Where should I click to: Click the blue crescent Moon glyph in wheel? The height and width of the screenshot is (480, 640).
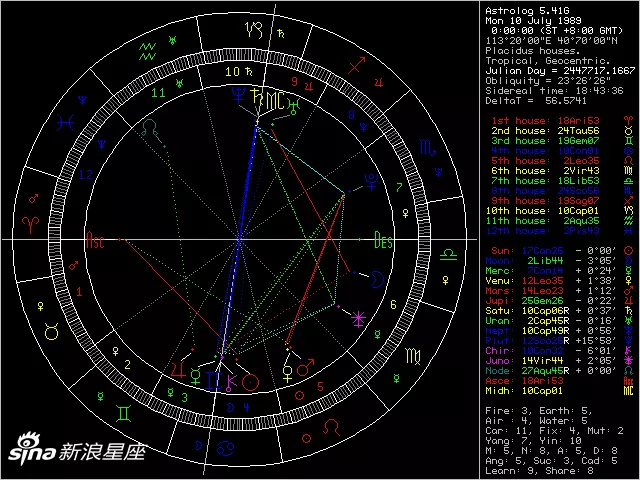(377, 280)
